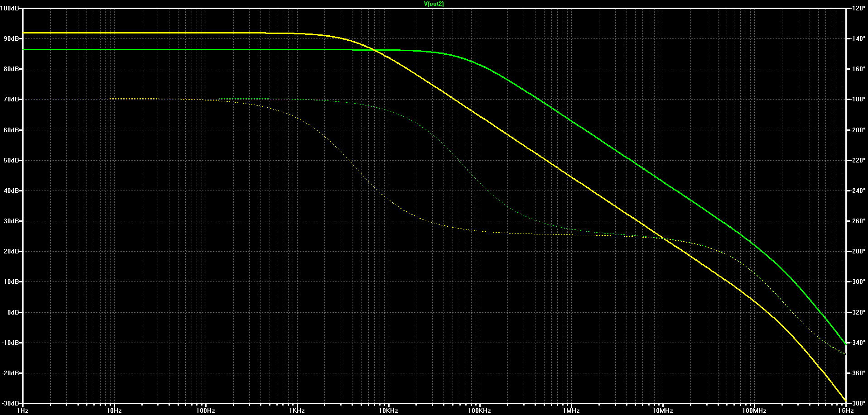The image size is (868, 415).
Task: Click the "-280°" phase axis label
Action: [858, 251]
